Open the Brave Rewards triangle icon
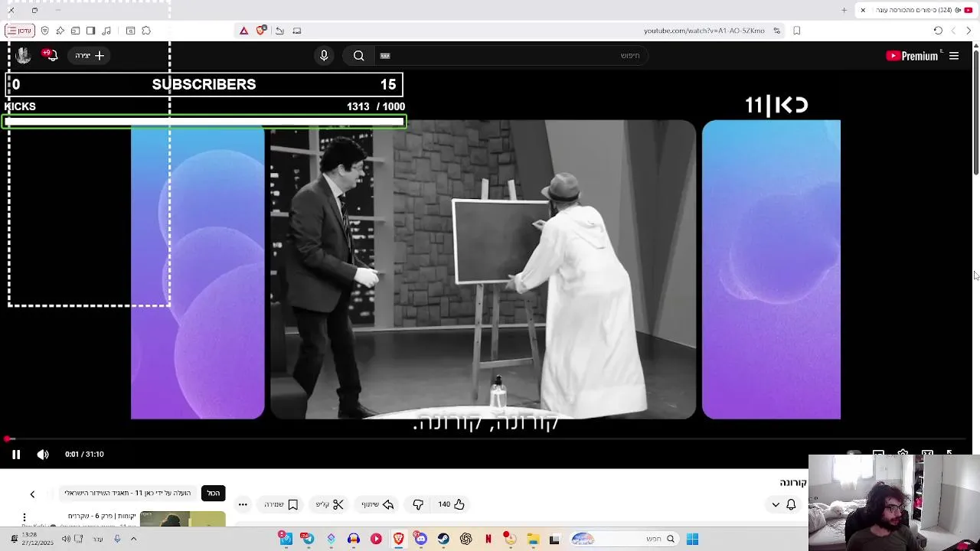The image size is (980, 551). [243, 31]
